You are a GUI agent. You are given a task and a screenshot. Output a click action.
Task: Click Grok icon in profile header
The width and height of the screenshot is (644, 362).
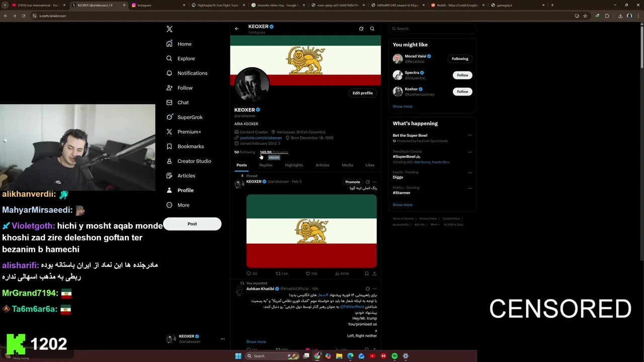tap(361, 29)
